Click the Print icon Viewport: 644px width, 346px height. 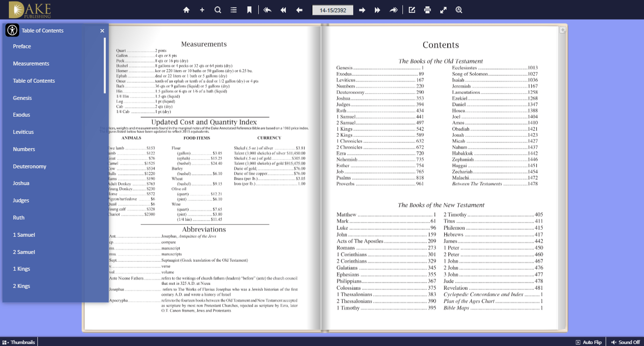click(x=428, y=10)
